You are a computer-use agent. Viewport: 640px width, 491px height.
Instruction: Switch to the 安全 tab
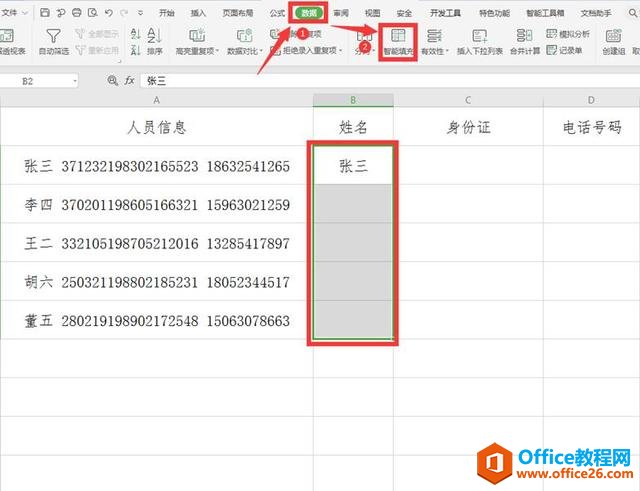(404, 13)
